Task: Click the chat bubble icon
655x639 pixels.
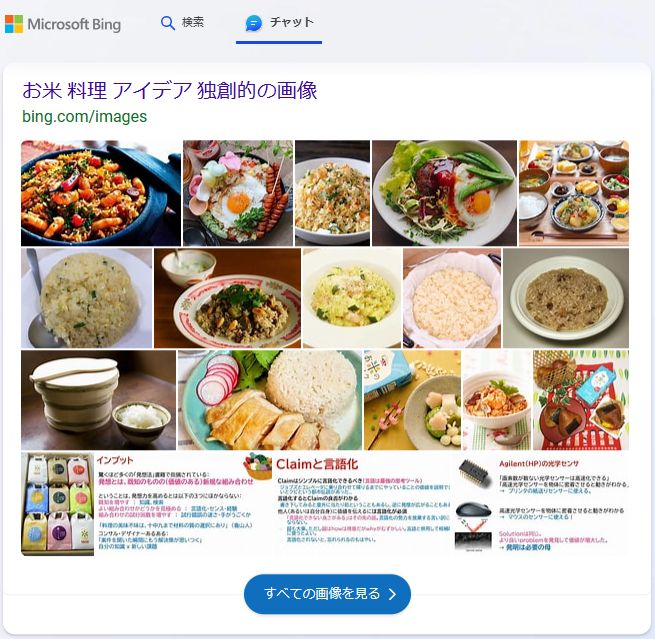Action: pyautogui.click(x=254, y=23)
